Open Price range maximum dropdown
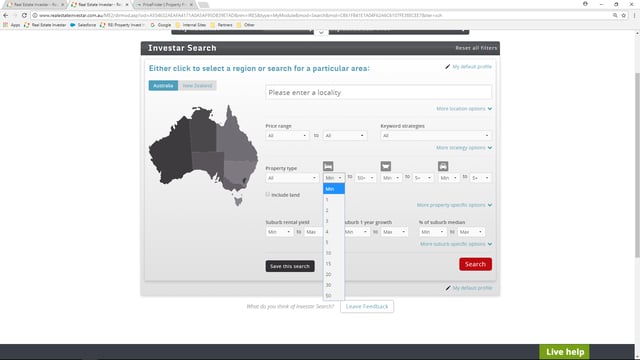The image size is (640, 360). click(x=344, y=136)
